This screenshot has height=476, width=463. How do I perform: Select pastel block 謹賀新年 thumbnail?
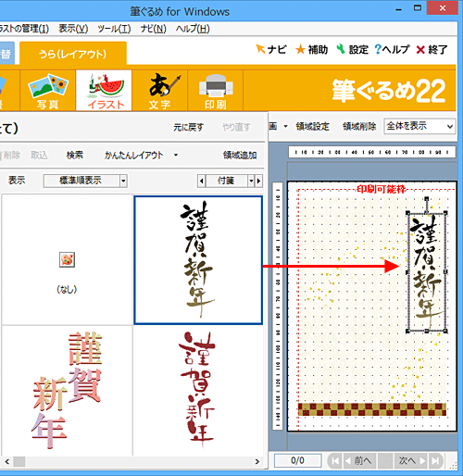click(67, 391)
